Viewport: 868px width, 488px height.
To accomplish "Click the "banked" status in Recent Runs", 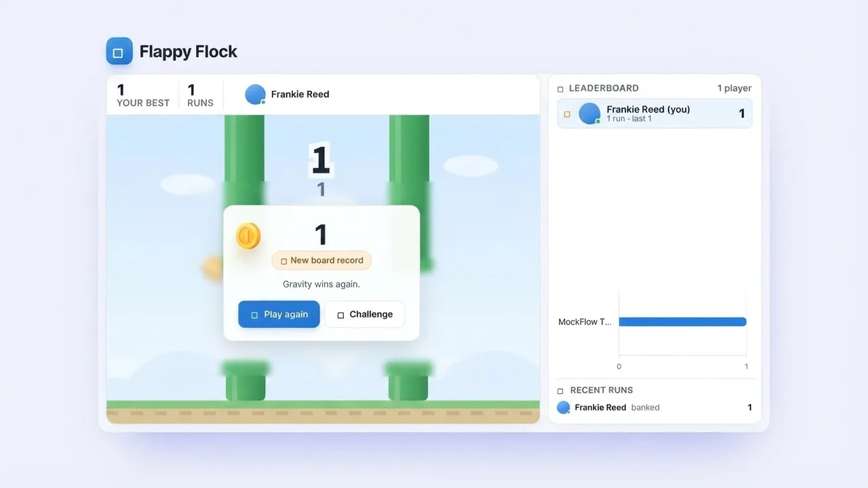I will click(646, 407).
